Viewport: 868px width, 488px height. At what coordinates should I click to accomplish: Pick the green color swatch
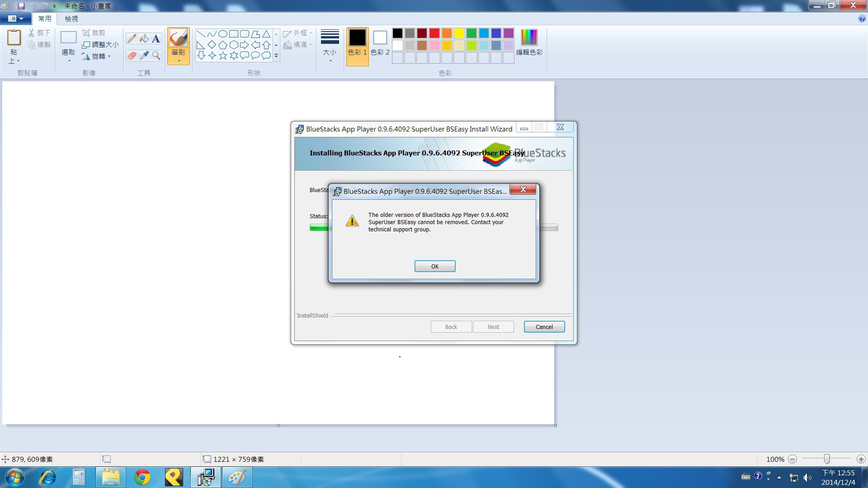click(472, 33)
